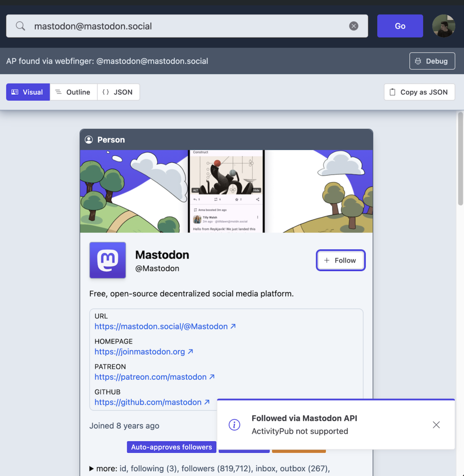464x476 pixels.
Task: Click the Mastodon logo avatar
Action: click(108, 260)
